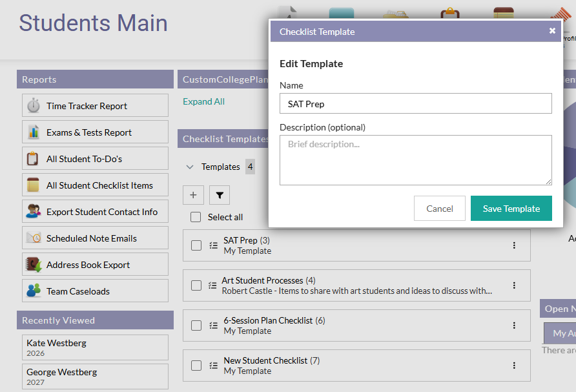This screenshot has height=392, width=576.
Task: Click in the Description text area
Action: click(x=415, y=160)
